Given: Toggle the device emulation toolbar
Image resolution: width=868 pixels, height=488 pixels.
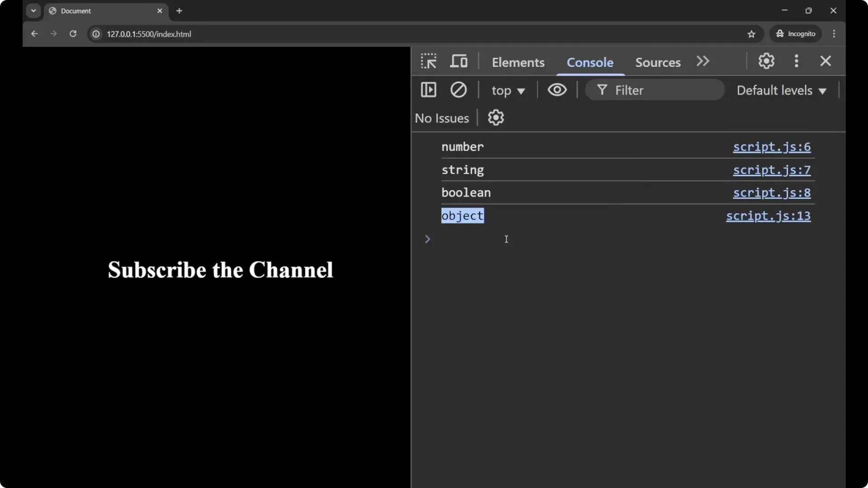Looking at the screenshot, I should [x=459, y=61].
